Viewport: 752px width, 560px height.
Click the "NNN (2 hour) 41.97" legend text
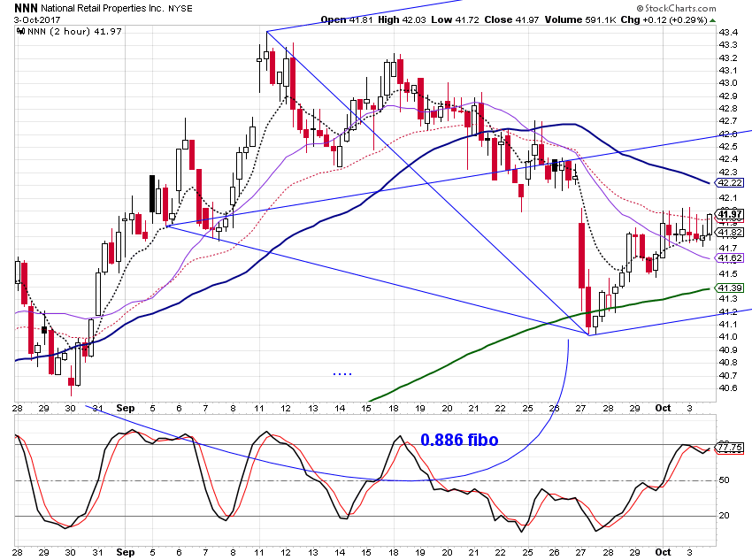[74, 32]
